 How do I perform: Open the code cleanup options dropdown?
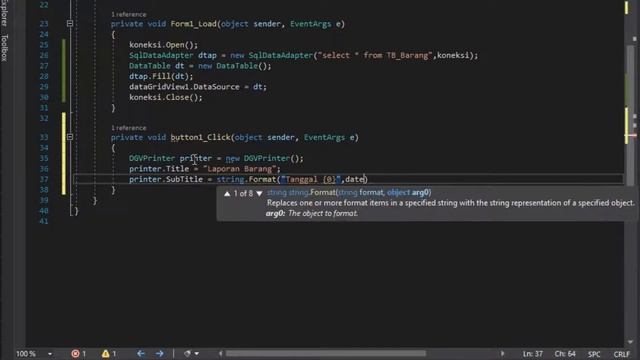[x=197, y=353]
